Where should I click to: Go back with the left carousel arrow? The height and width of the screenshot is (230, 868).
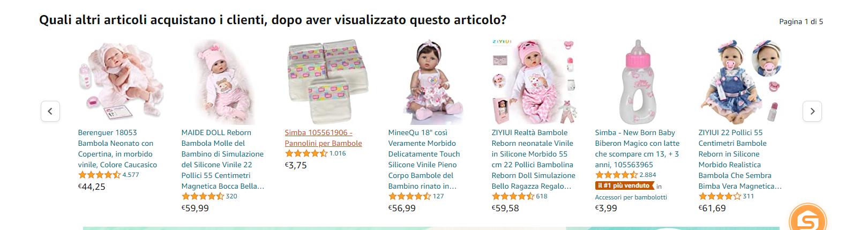tap(50, 112)
